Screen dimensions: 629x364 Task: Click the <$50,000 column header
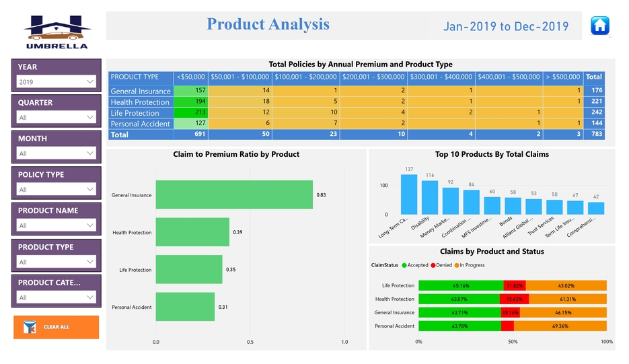pos(191,77)
